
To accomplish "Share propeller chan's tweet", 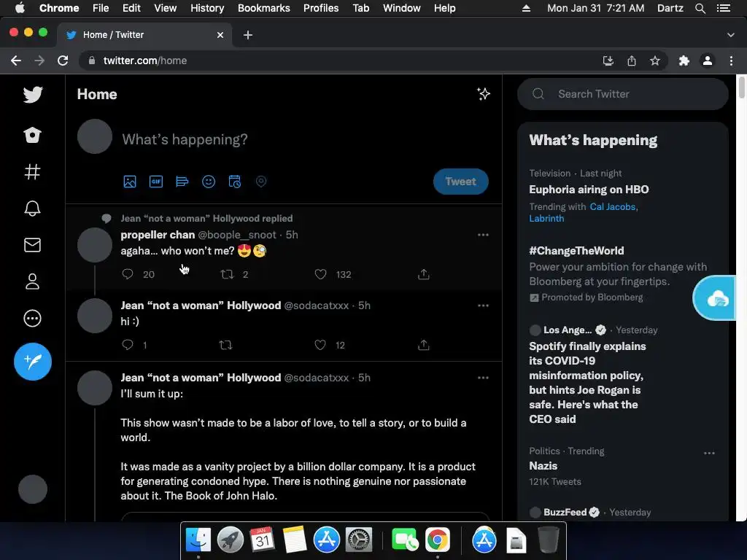I will pyautogui.click(x=424, y=274).
